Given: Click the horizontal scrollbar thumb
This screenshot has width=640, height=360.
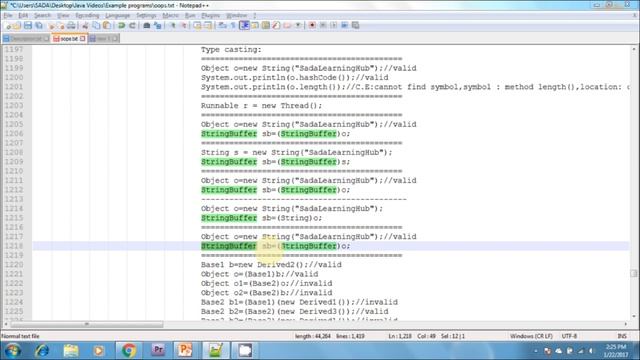Looking at the screenshot, I should [87, 324].
